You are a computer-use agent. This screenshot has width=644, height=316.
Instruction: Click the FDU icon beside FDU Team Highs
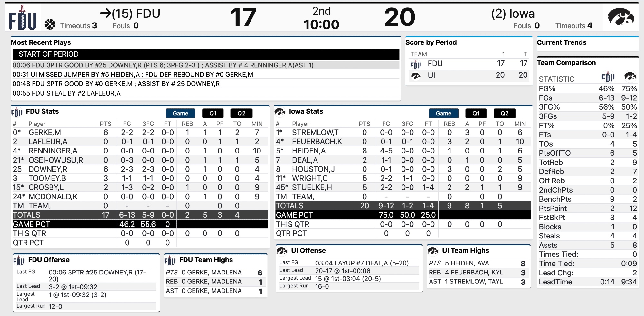170,260
